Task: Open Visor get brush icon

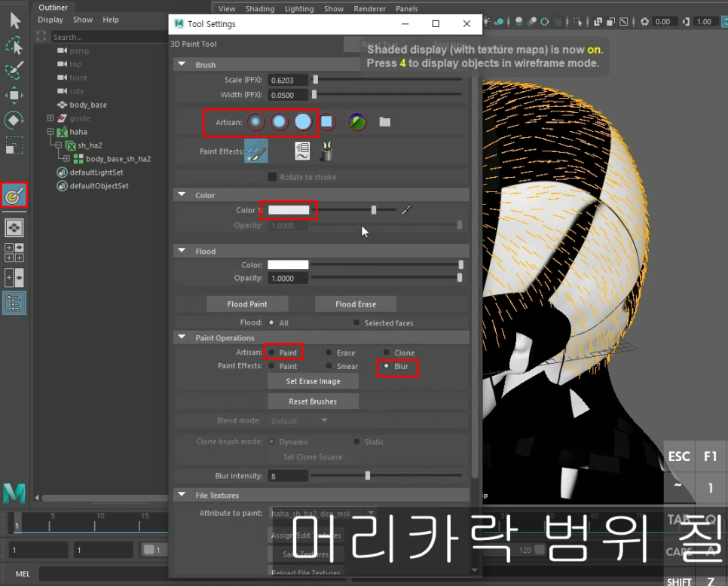Action: 327,151
